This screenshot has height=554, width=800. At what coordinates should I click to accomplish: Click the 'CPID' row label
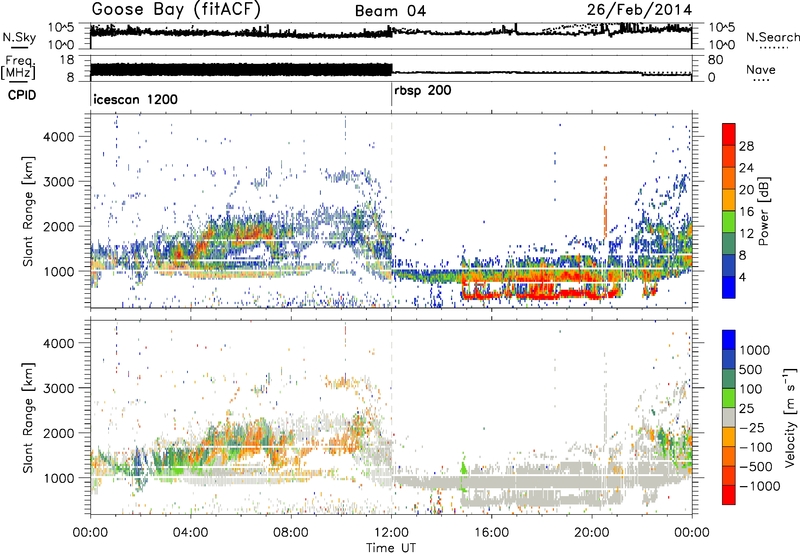22,95
